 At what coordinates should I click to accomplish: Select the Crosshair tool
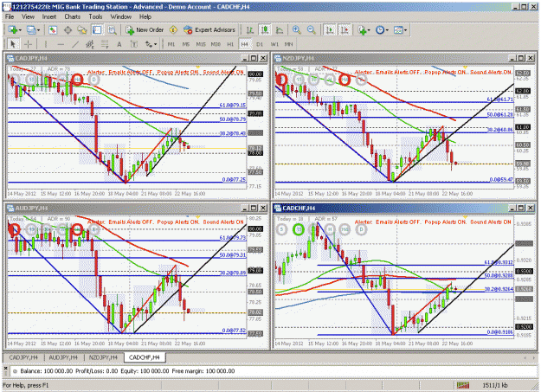(29, 44)
